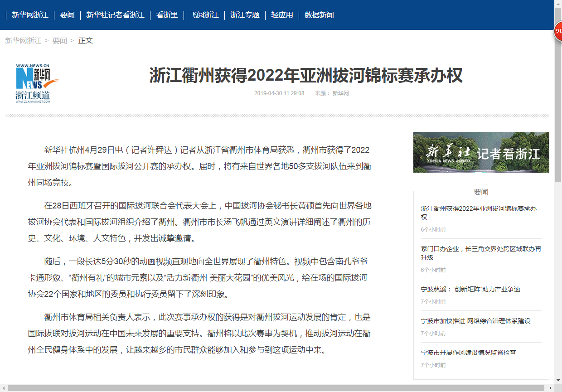Open 浙江专题 from the navigation bar

pyautogui.click(x=245, y=15)
